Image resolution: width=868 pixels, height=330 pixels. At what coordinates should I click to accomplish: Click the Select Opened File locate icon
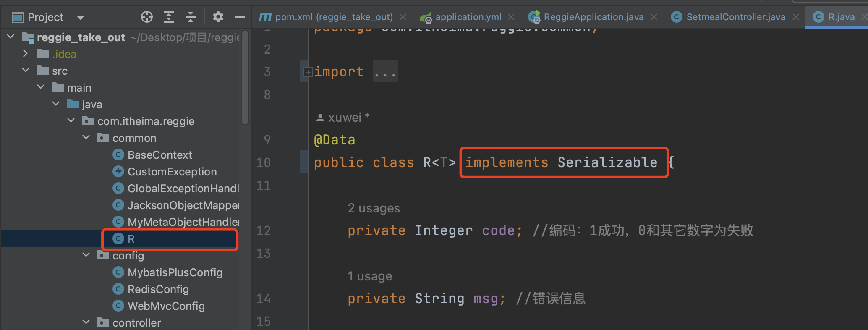[x=147, y=17]
